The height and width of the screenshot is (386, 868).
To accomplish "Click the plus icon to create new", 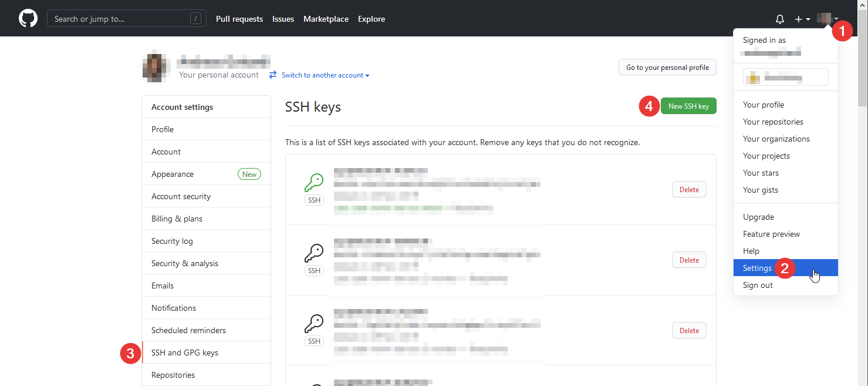I will [798, 18].
